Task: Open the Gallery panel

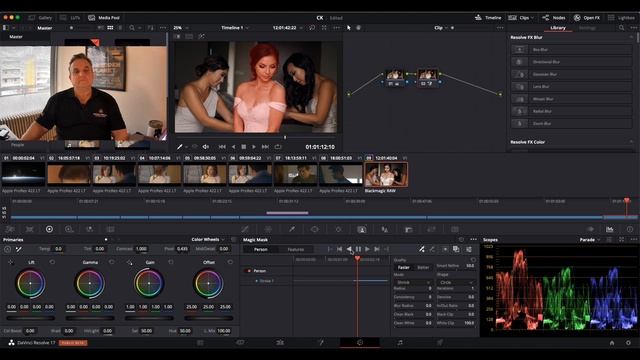Action: 40,18
